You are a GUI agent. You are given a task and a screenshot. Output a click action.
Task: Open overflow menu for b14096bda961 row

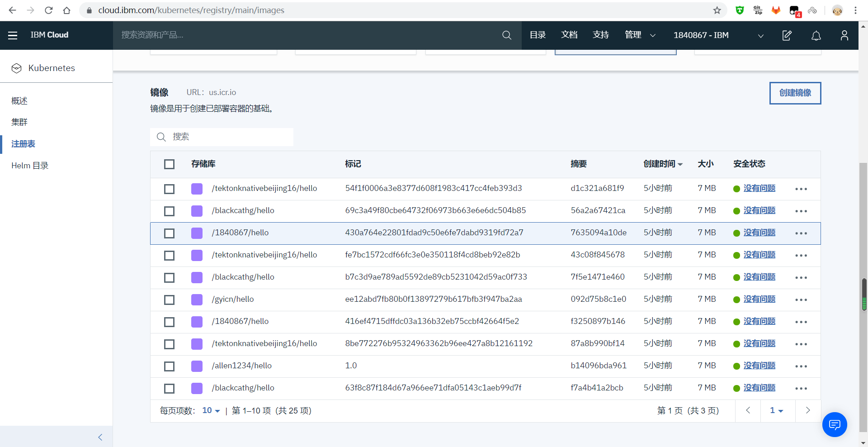point(801,366)
